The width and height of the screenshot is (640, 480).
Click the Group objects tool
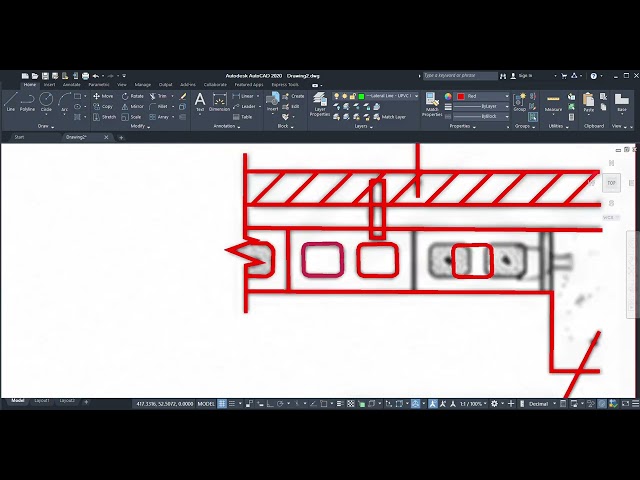(520, 102)
